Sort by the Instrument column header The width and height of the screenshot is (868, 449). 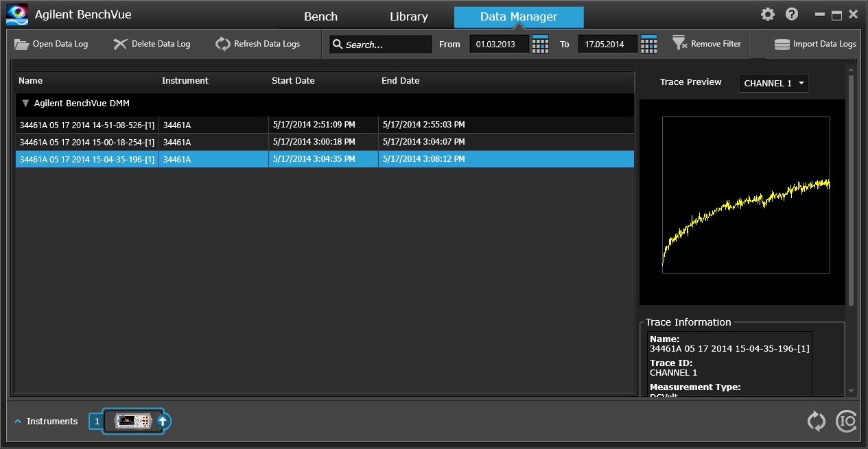185,81
